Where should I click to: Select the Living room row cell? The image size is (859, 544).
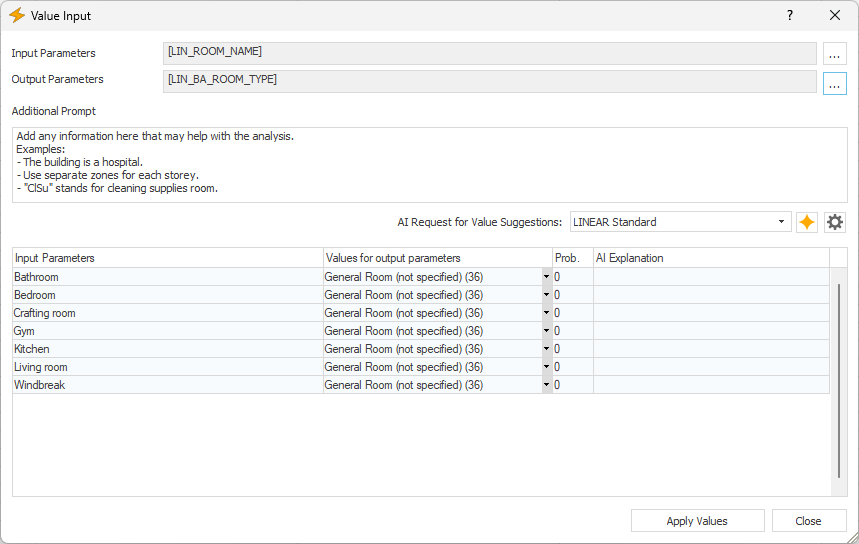pos(168,367)
